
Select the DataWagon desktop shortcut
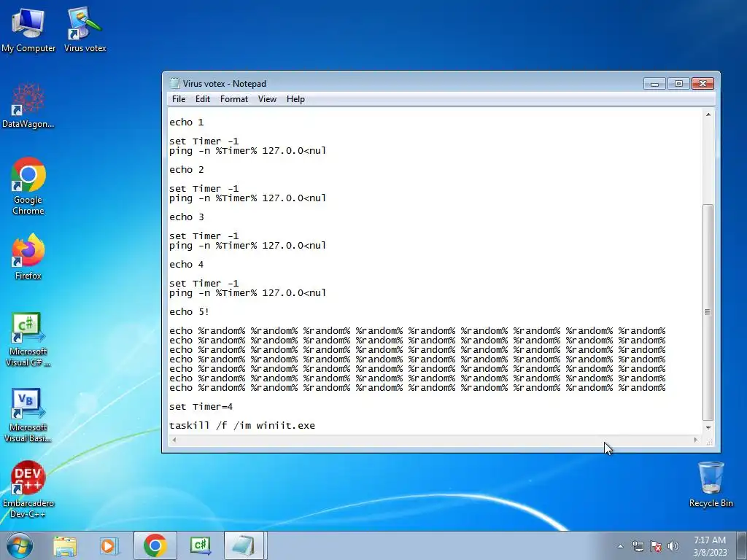[x=28, y=106]
